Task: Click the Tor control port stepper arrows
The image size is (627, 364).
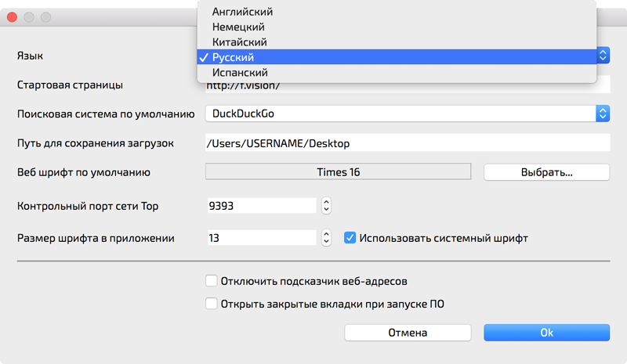Action: click(x=327, y=206)
